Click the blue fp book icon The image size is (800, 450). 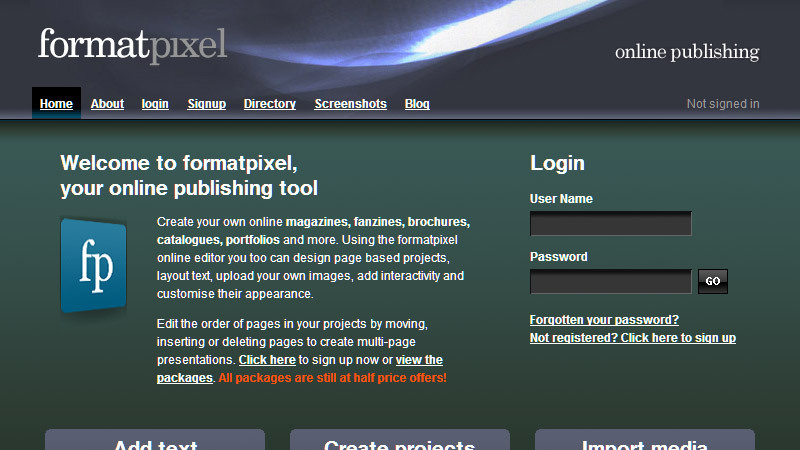click(x=93, y=265)
